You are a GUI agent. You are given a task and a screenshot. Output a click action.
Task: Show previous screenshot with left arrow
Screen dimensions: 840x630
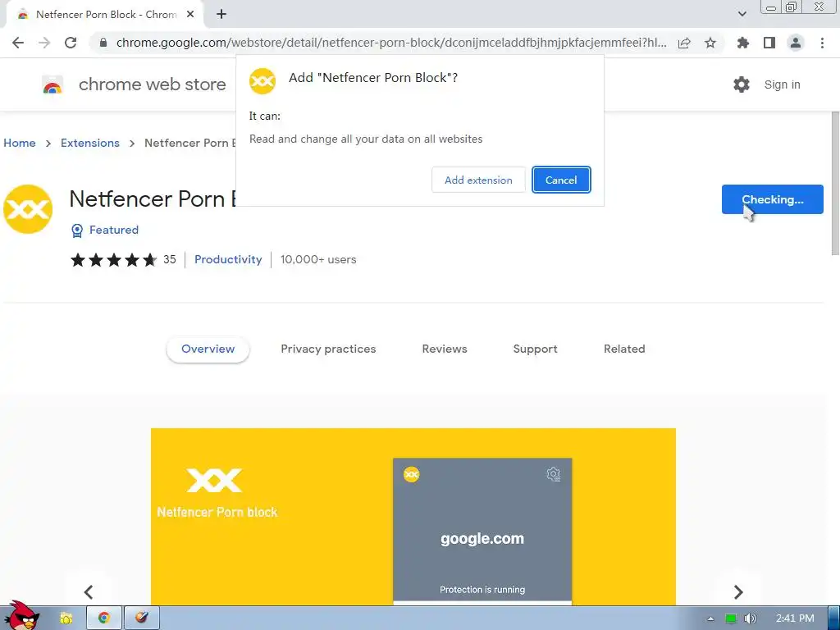[x=89, y=591]
